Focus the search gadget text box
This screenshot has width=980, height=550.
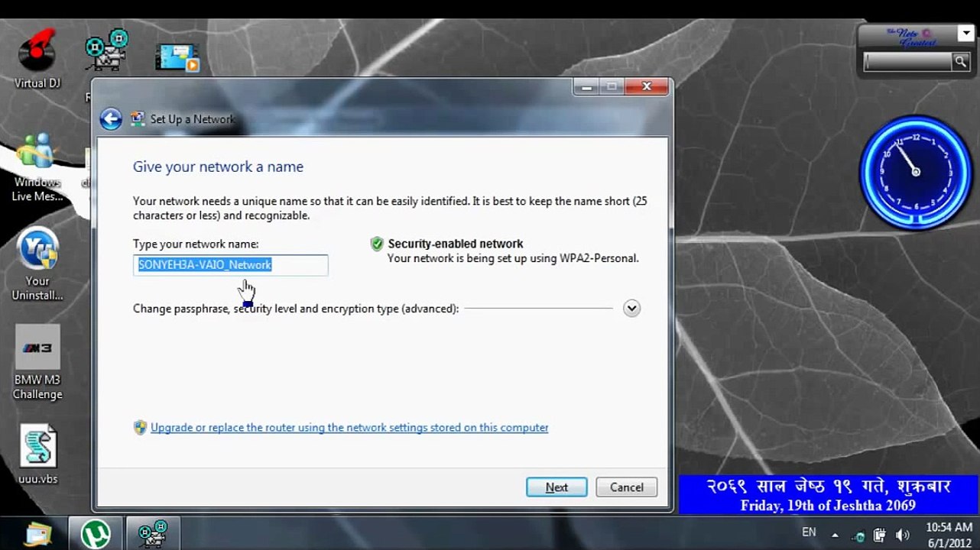[907, 63]
